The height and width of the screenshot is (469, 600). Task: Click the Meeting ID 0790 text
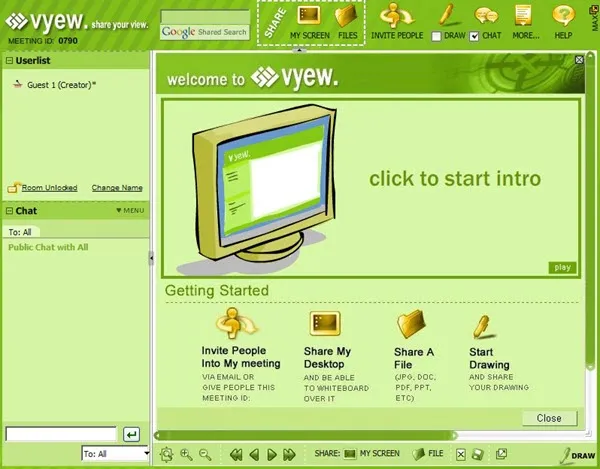click(x=43, y=41)
